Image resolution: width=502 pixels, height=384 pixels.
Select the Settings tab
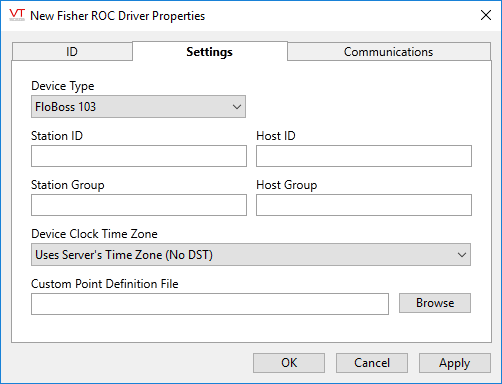210,51
